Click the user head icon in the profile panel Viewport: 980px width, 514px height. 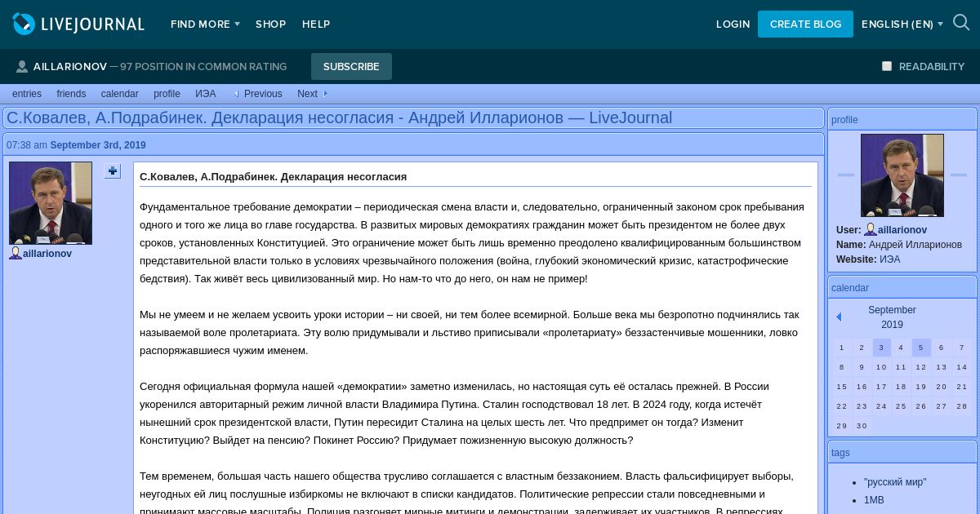pyautogui.click(x=871, y=230)
